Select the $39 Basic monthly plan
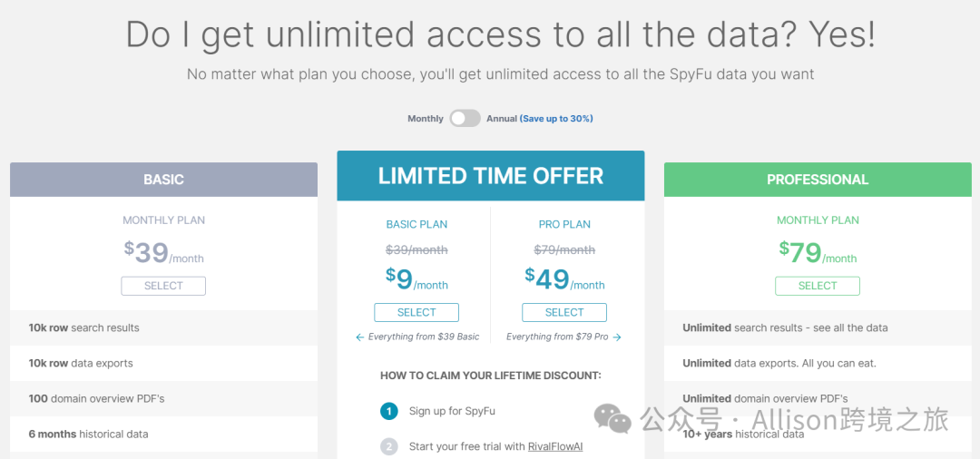980x459 pixels. click(163, 286)
